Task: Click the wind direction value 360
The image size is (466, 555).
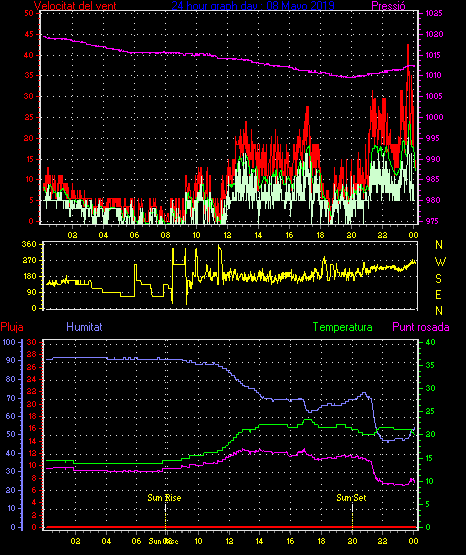Action: pyautogui.click(x=29, y=244)
